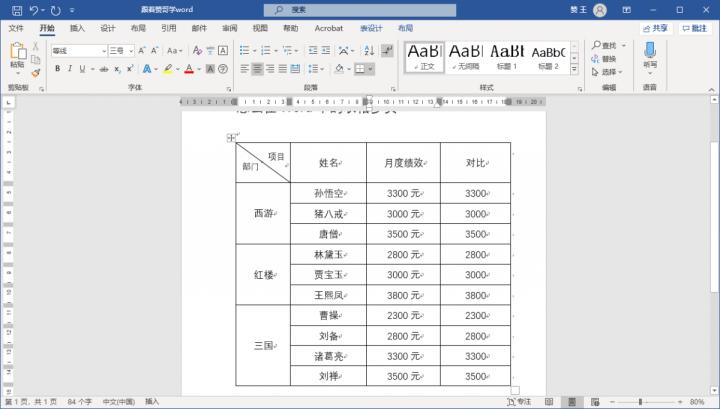720x409 pixels.
Task: Click the phonetic guide icon
Action: [x=210, y=50]
